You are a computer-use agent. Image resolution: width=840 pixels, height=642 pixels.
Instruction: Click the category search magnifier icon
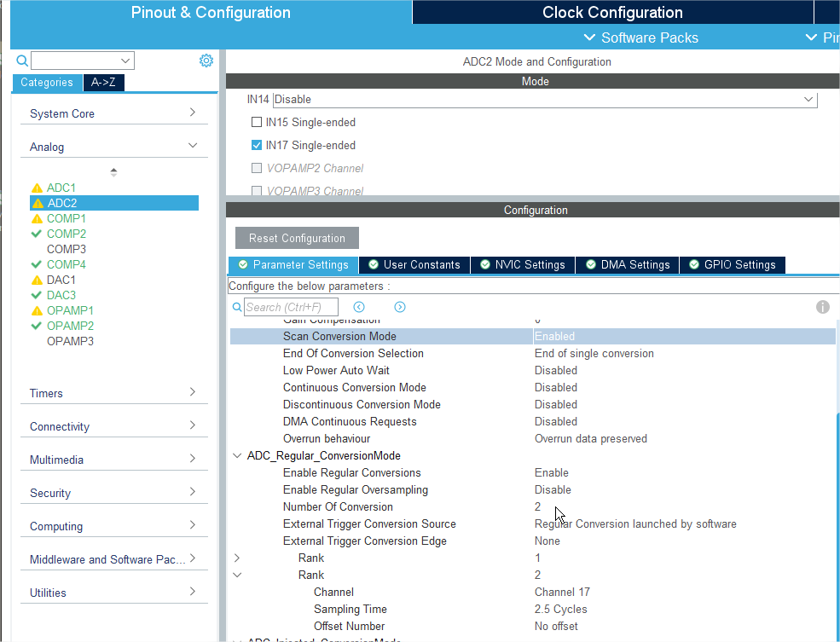click(x=22, y=61)
